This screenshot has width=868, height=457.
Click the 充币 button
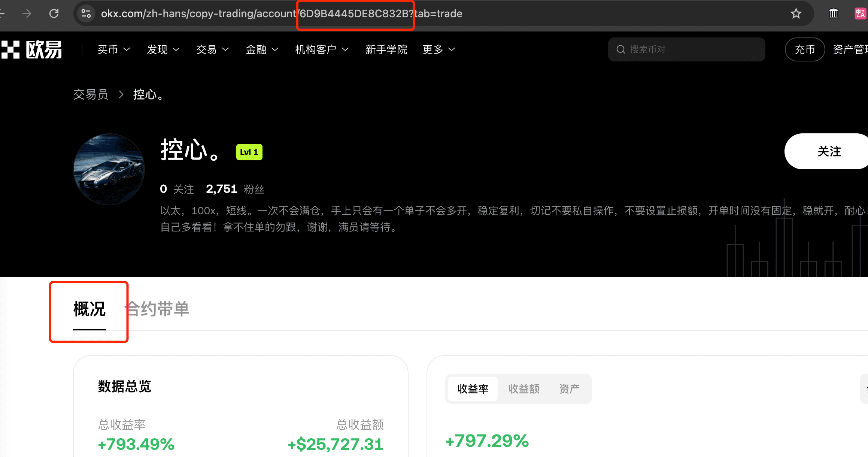point(805,49)
